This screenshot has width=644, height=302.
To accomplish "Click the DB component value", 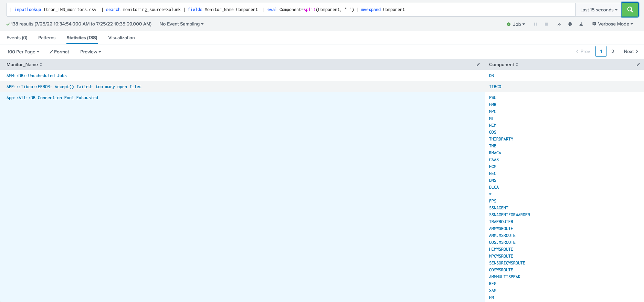I will tap(492, 75).
